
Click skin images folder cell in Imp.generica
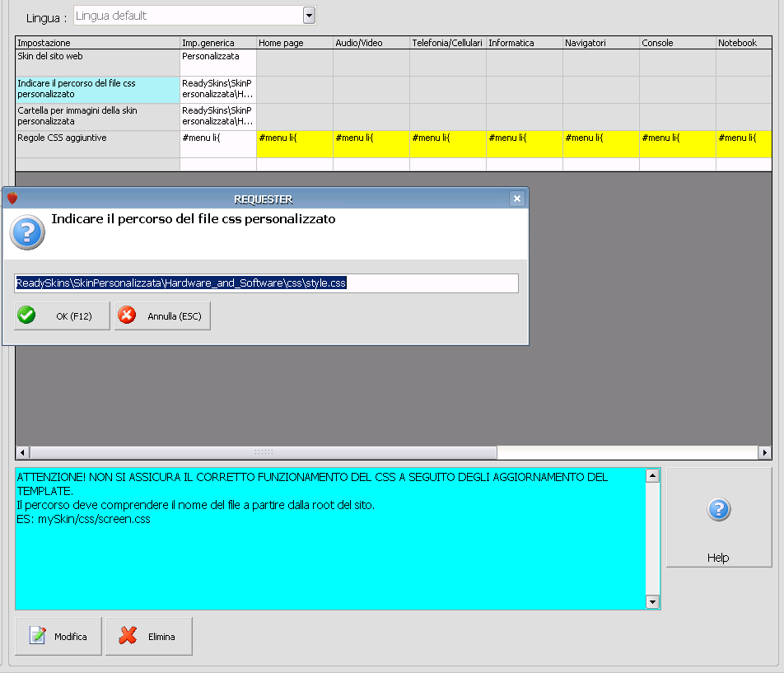218,116
